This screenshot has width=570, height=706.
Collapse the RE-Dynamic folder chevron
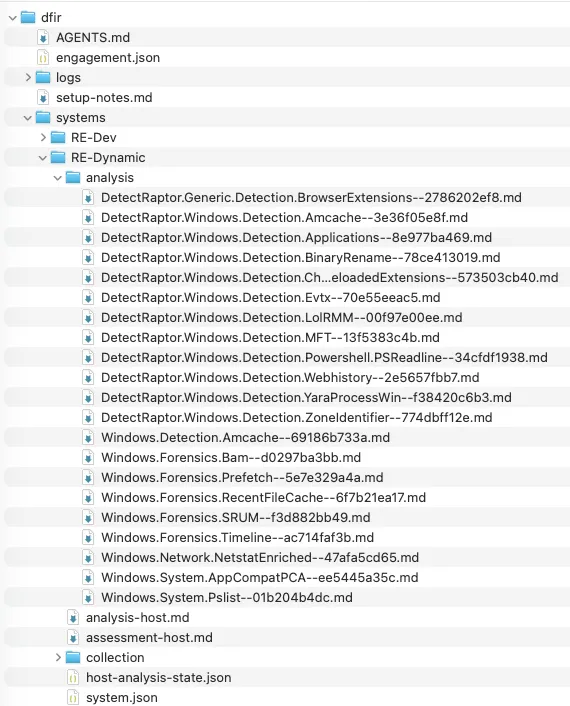click(x=43, y=158)
